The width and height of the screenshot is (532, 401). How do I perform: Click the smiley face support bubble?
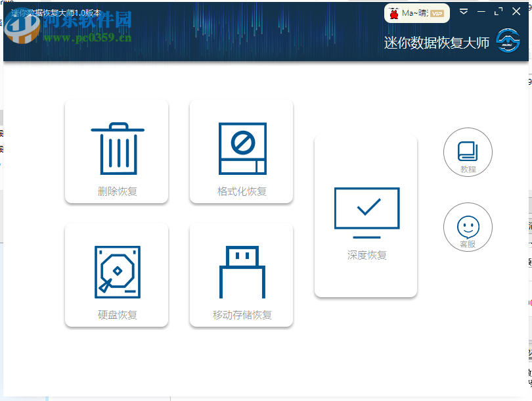(468, 223)
